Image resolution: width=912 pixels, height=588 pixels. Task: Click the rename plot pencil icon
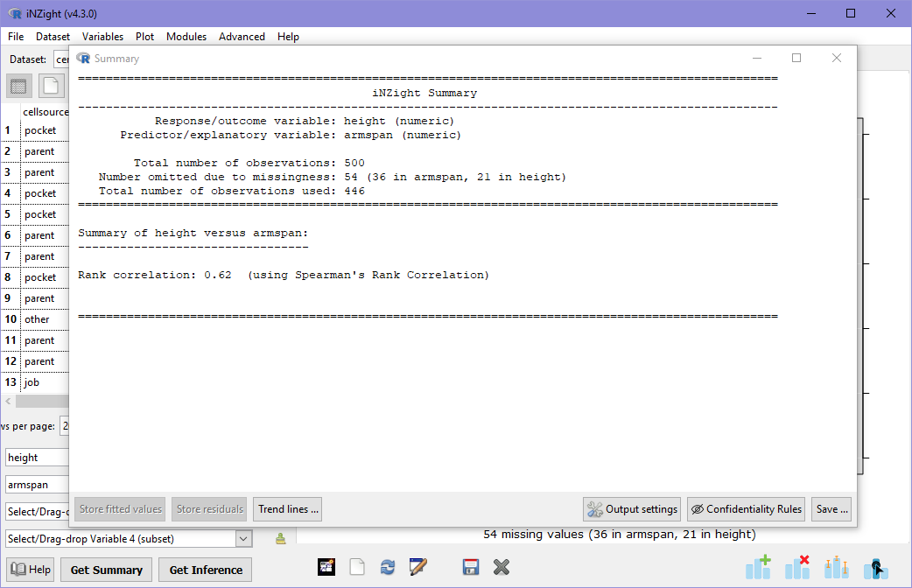pos(417,567)
